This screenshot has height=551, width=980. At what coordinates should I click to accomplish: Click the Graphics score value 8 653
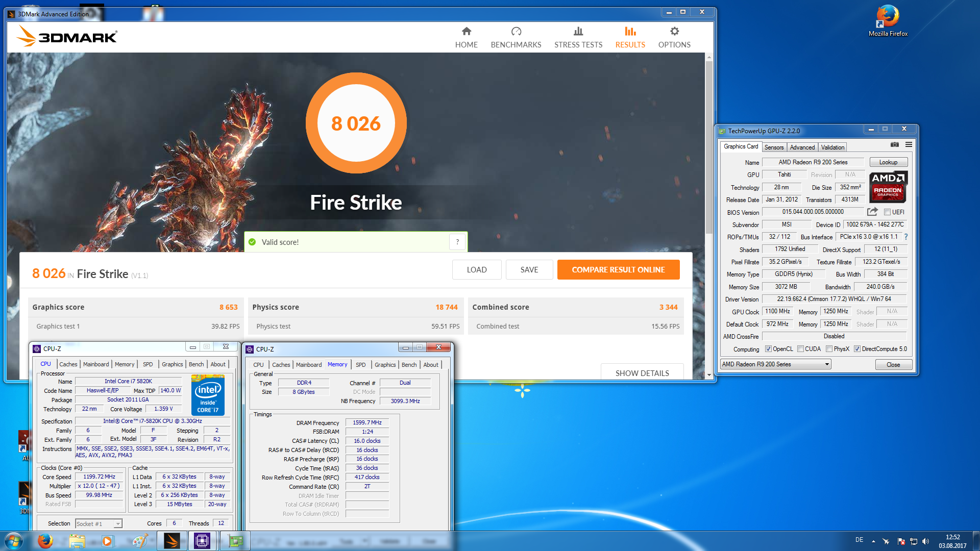228,307
